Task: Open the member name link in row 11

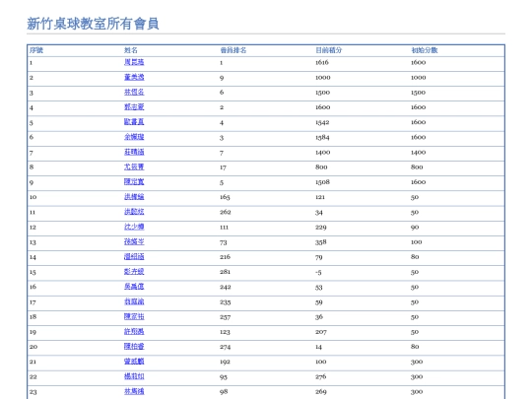Action: [x=134, y=212]
